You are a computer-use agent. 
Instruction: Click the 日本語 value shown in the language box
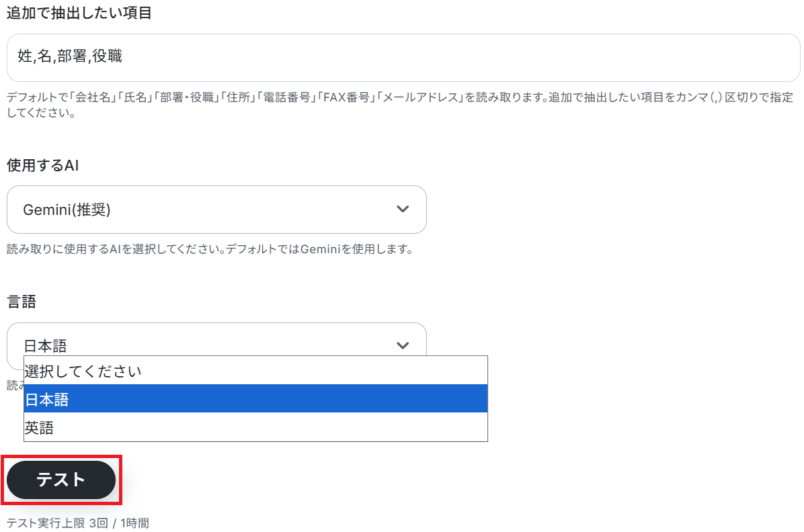(x=46, y=346)
